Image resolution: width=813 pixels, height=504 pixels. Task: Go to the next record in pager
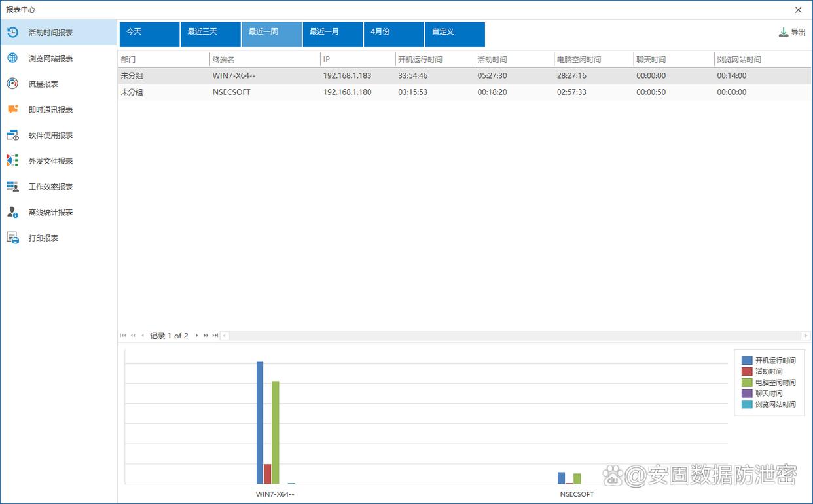point(197,336)
